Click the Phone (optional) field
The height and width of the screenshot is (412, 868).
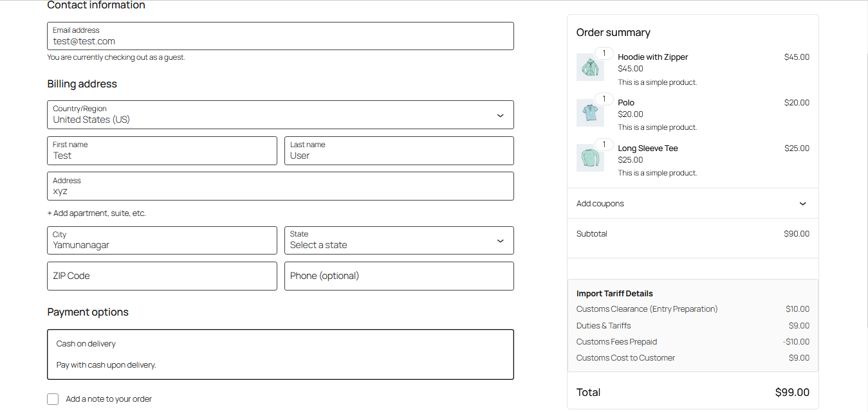(398, 276)
